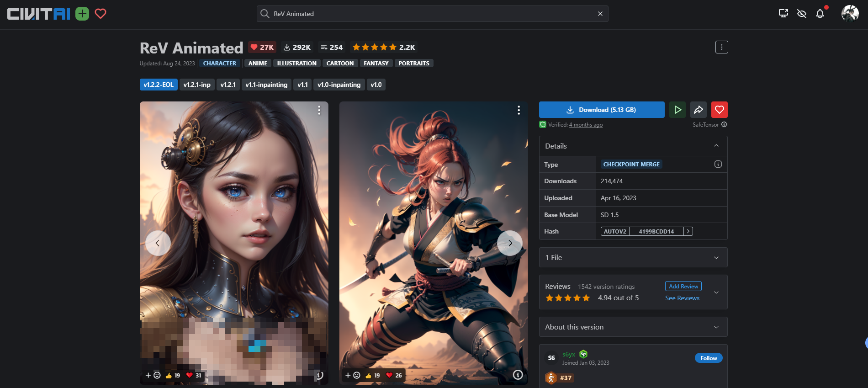Click the CHECKPOINT MERGE type badge
This screenshot has width=868, height=388.
click(x=631, y=165)
